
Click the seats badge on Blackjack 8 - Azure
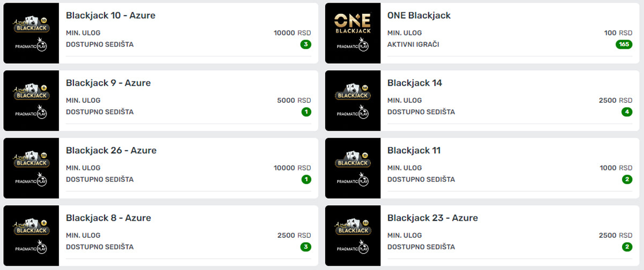click(306, 247)
